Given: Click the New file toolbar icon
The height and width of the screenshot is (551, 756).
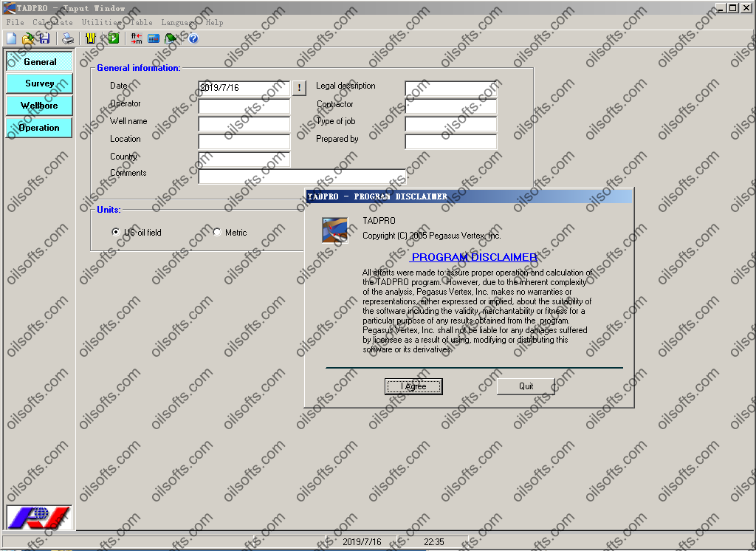Looking at the screenshot, I should [x=12, y=38].
